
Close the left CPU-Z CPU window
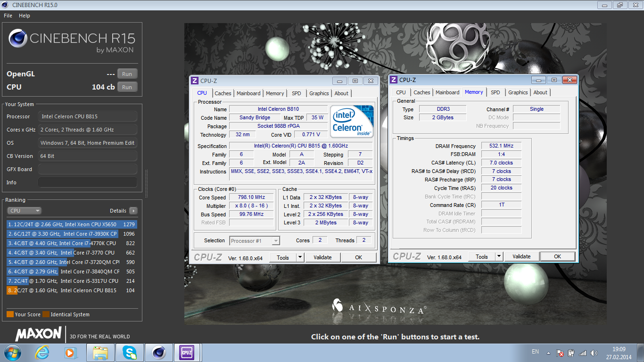[x=371, y=81]
